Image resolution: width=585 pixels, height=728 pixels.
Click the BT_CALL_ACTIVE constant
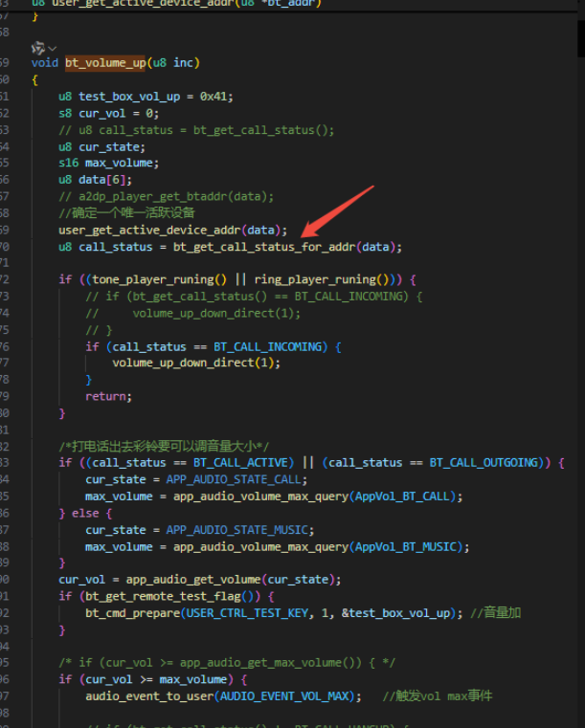point(240,462)
